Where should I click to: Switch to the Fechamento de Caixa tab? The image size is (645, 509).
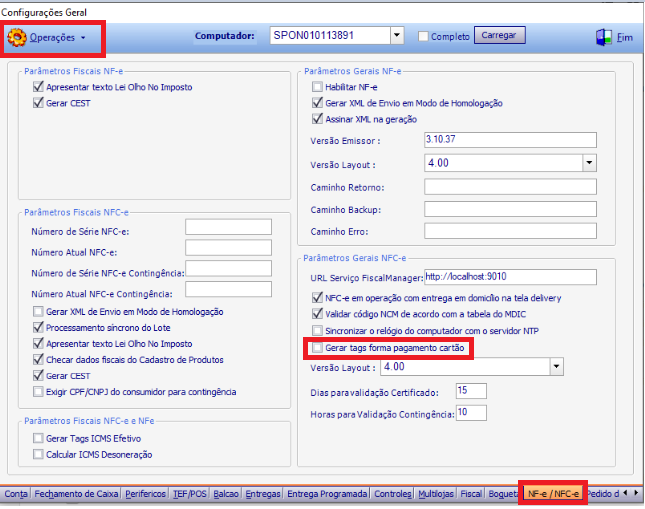tap(76, 493)
